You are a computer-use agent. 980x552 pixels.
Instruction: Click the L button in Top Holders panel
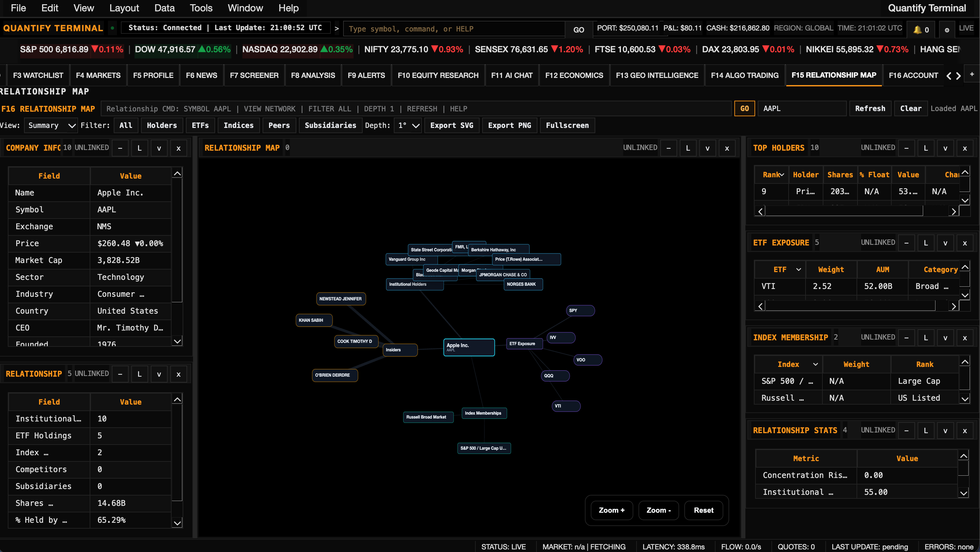click(926, 148)
